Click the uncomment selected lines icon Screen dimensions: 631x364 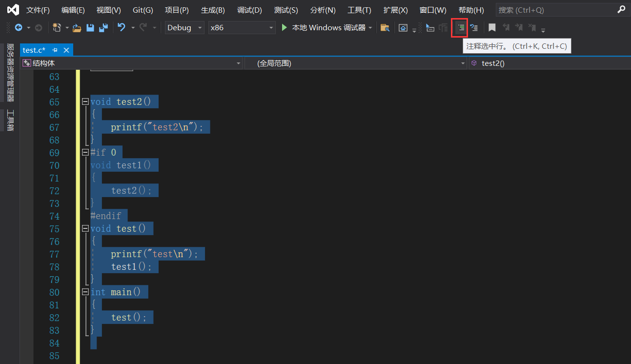[474, 28]
